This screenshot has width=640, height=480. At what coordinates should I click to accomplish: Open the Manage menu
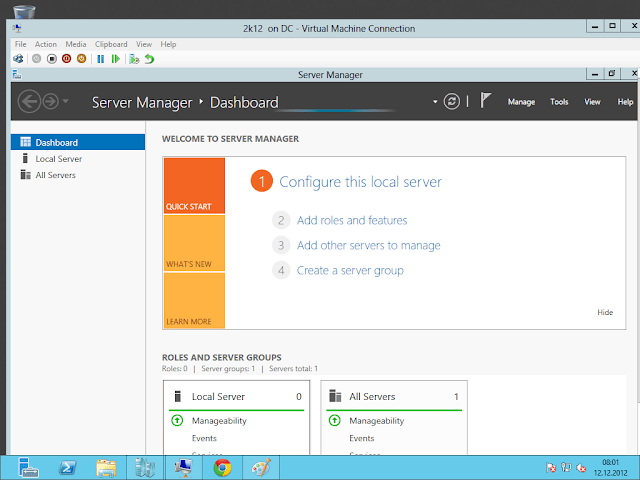point(521,102)
